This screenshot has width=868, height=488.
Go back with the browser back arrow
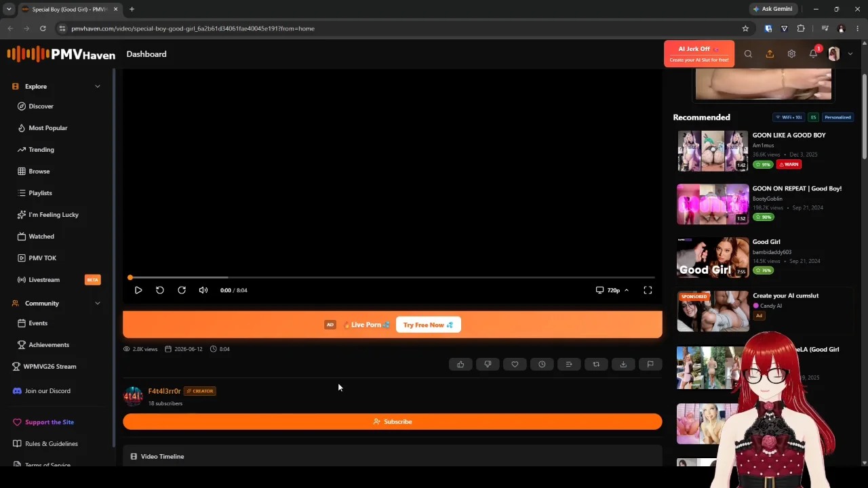10,28
